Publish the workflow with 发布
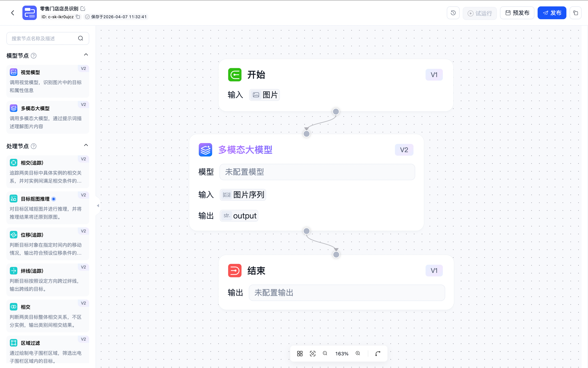The image size is (588, 368). (x=552, y=13)
